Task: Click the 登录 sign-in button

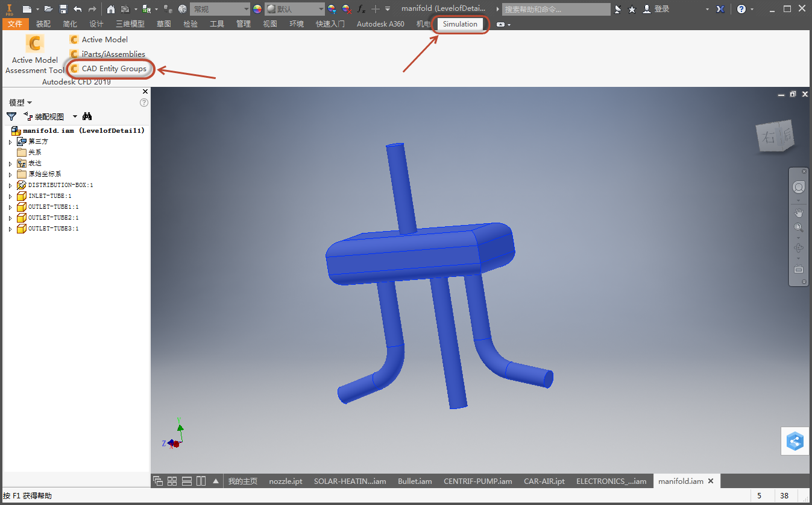Action: tap(656, 9)
